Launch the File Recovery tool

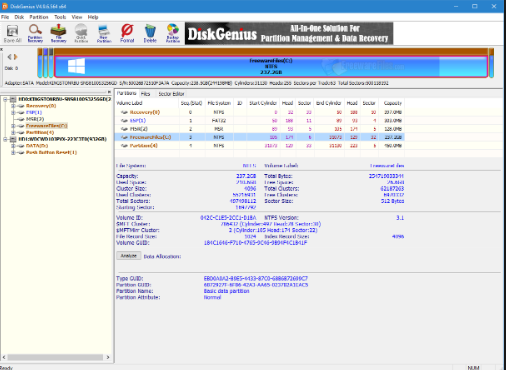(x=58, y=34)
